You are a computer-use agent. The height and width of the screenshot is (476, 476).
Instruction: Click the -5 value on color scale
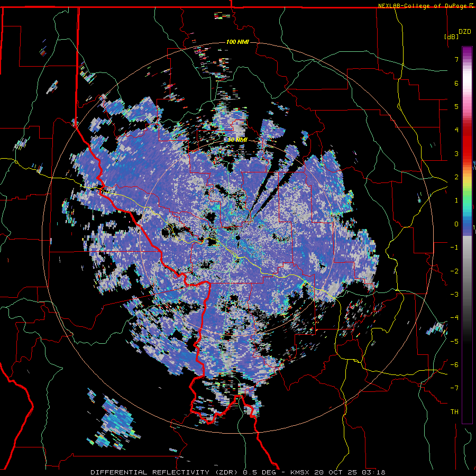(454, 342)
